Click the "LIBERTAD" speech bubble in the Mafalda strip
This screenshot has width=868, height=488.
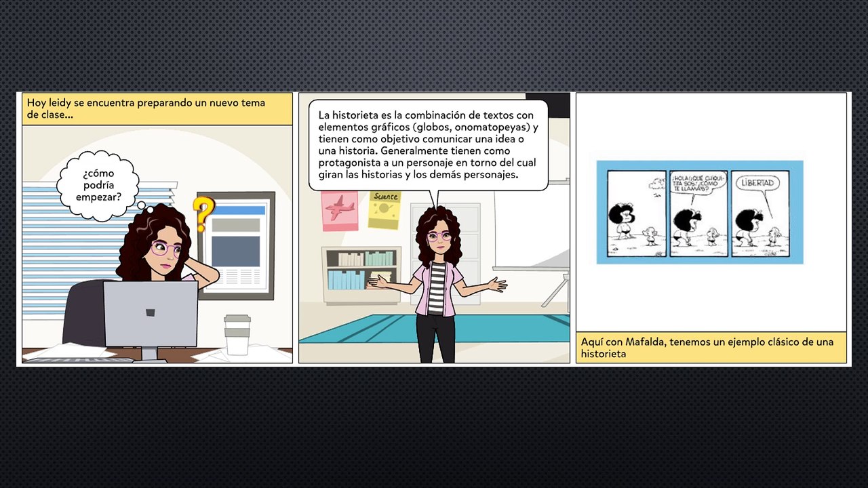(757, 184)
